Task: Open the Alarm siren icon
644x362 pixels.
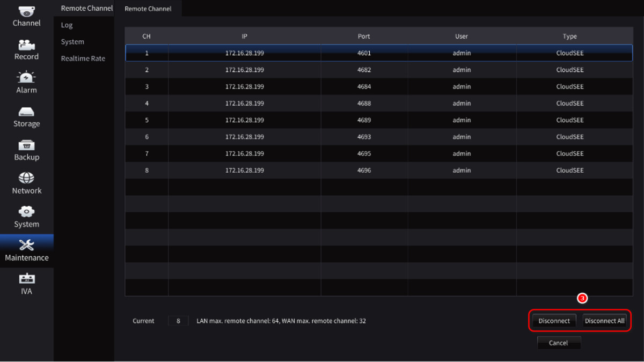Action: [26, 78]
